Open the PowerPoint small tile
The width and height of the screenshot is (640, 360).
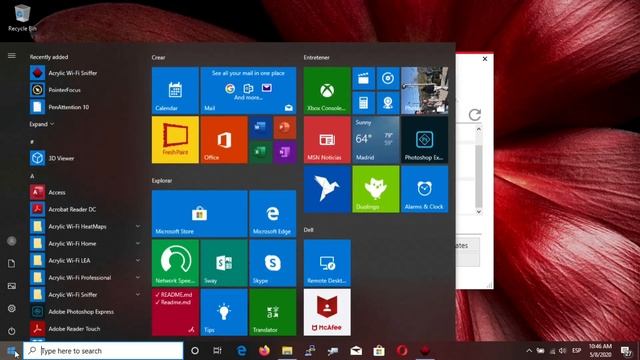tap(284, 127)
